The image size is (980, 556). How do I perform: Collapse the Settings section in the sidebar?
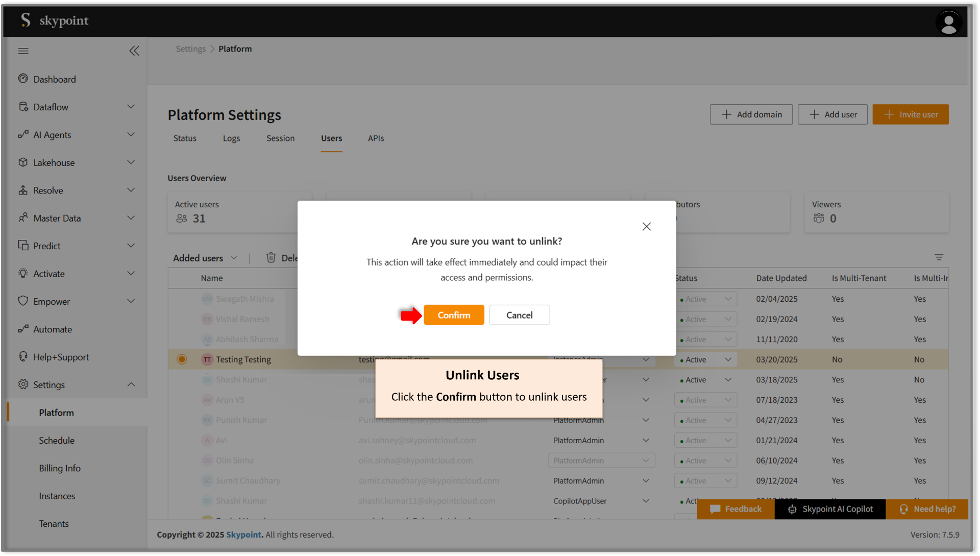131,384
